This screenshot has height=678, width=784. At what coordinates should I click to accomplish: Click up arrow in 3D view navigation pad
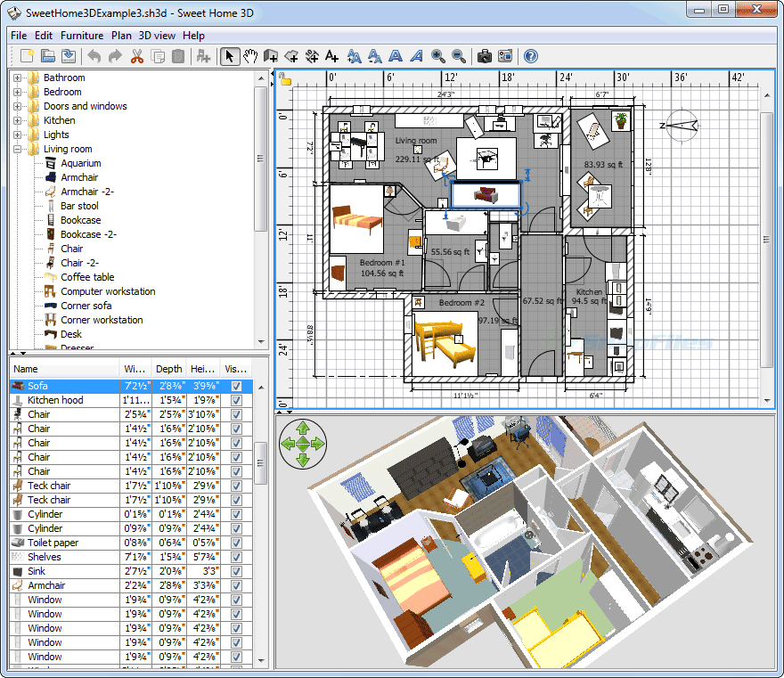pos(303,428)
